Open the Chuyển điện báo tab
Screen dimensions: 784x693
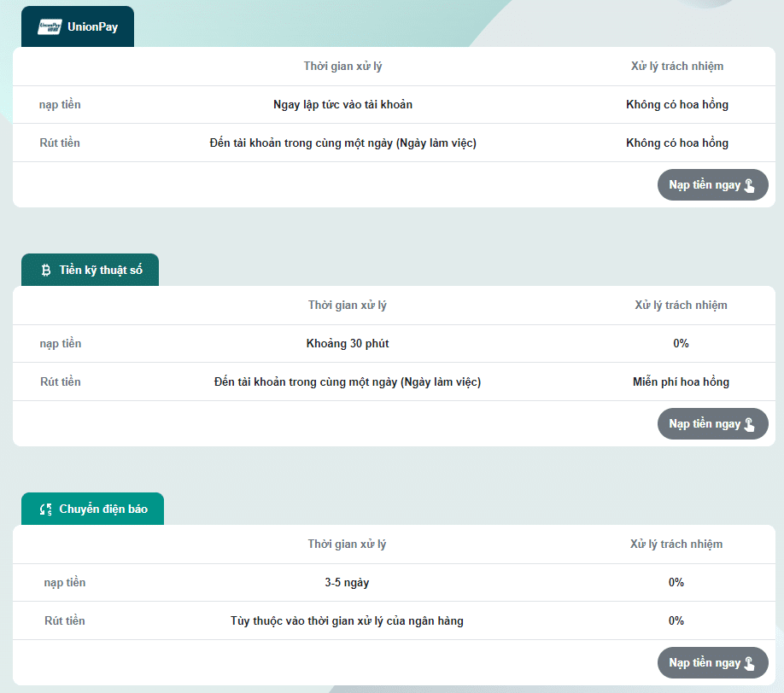(x=102, y=510)
